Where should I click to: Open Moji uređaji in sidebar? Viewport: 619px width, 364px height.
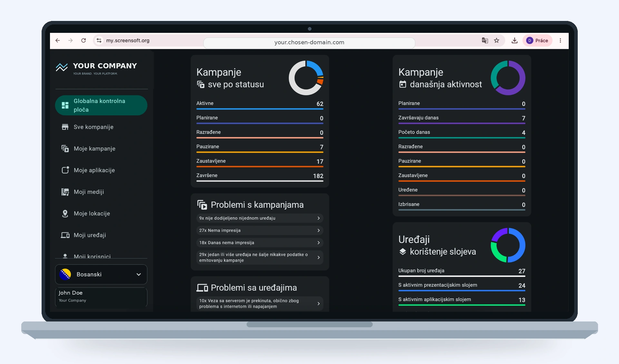tap(101, 235)
